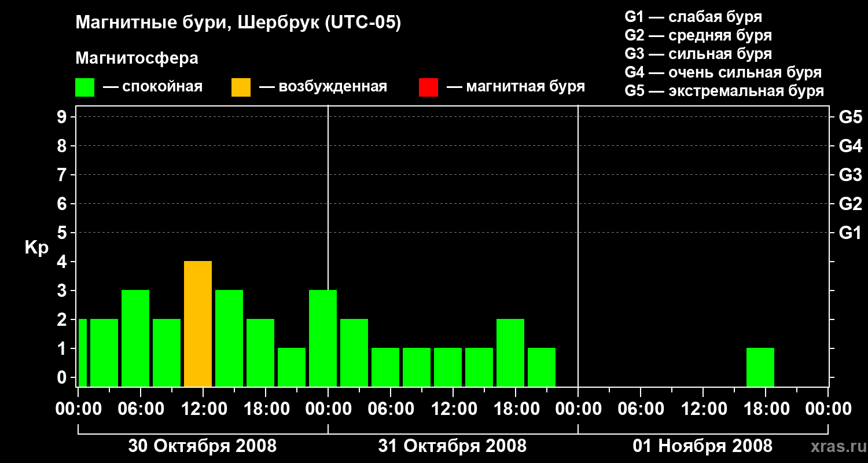Click the orange Kp 4 bar

(x=198, y=324)
